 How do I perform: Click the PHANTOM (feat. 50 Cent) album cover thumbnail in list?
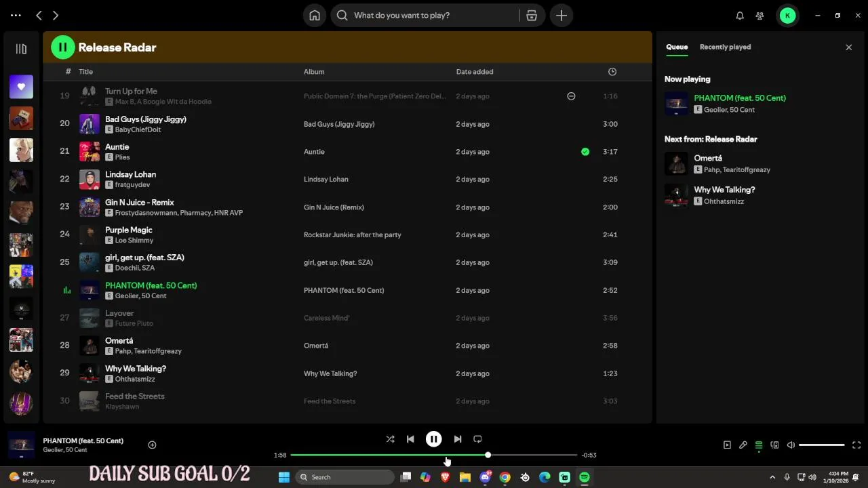pyautogui.click(x=90, y=290)
